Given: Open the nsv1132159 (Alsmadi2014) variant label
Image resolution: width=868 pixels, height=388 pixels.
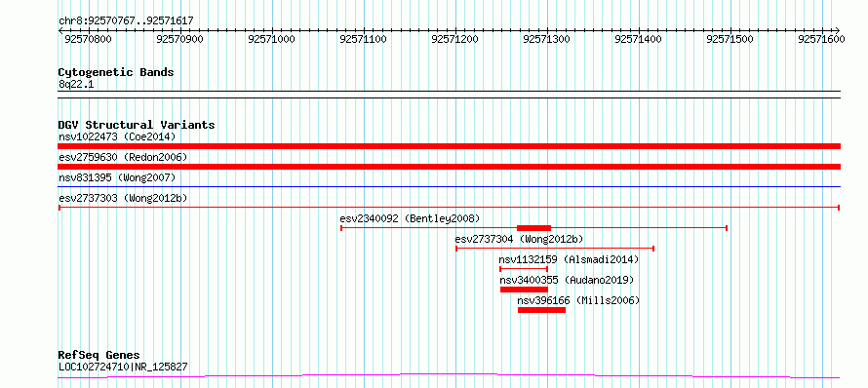Looking at the screenshot, I should coord(569,259).
